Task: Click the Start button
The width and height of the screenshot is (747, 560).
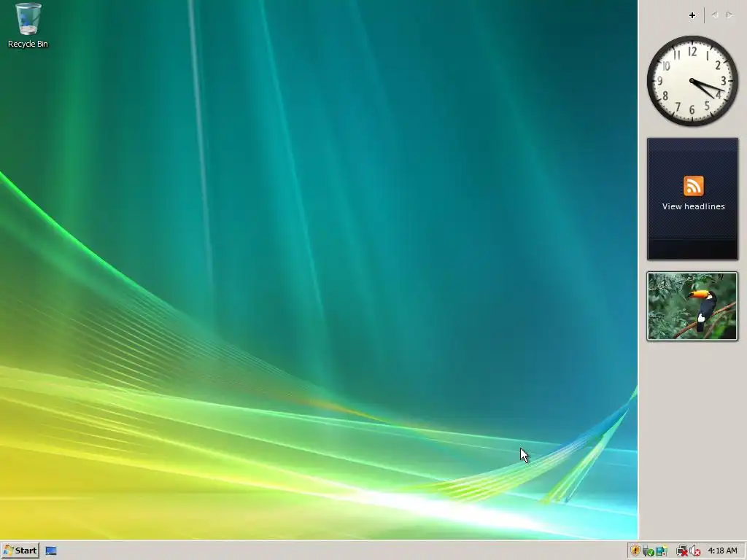Action: pos(20,551)
